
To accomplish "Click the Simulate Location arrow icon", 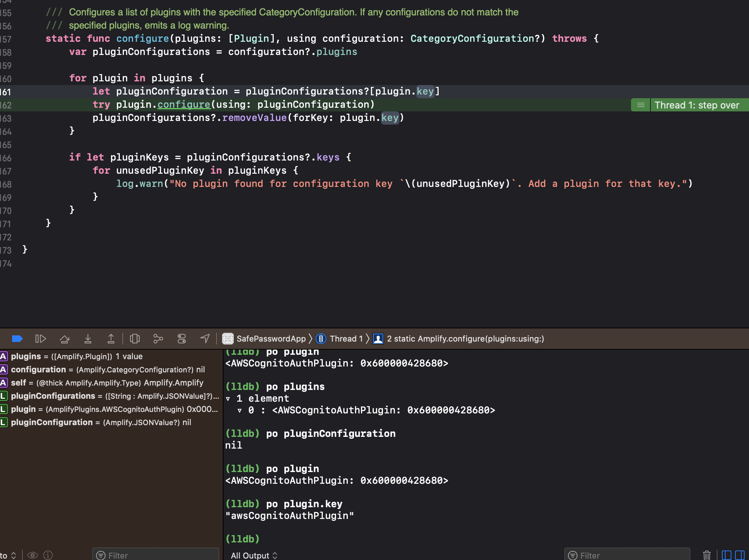I will [205, 339].
